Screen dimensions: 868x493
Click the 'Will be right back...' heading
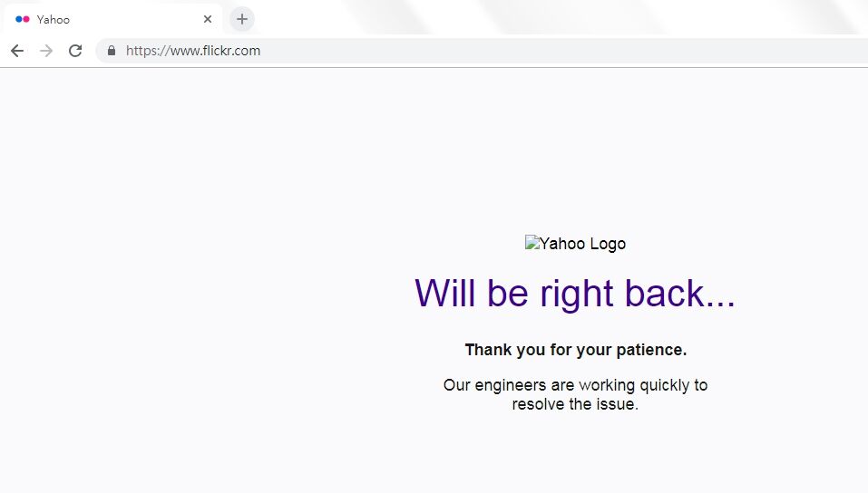coord(575,293)
